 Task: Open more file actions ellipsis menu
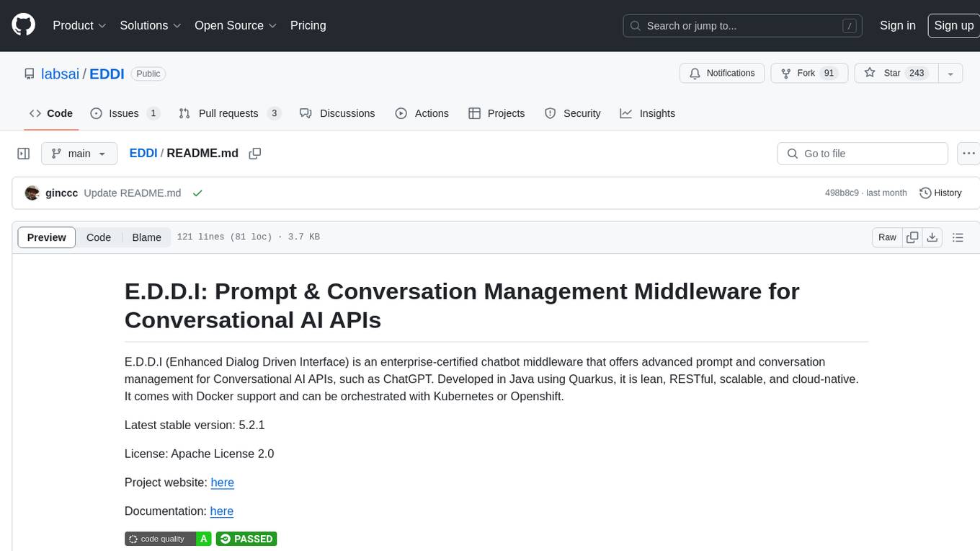pos(968,154)
